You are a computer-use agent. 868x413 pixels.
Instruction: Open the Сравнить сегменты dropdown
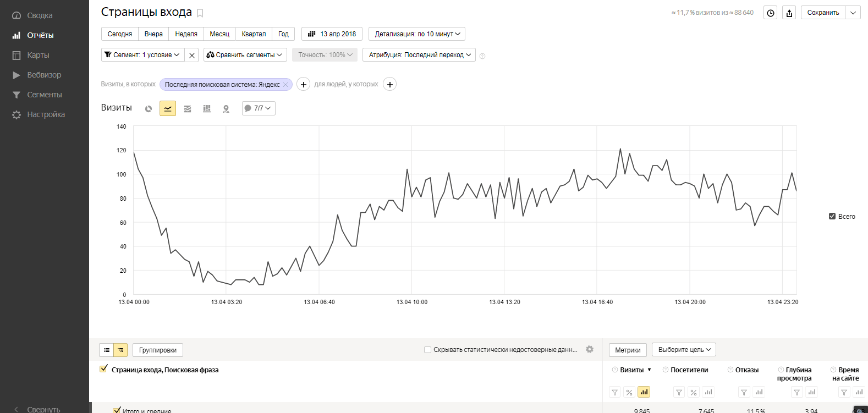pyautogui.click(x=245, y=55)
